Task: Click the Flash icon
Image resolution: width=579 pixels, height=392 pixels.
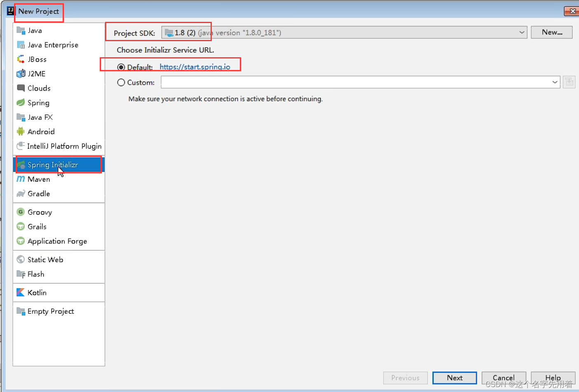Action: pos(21,274)
